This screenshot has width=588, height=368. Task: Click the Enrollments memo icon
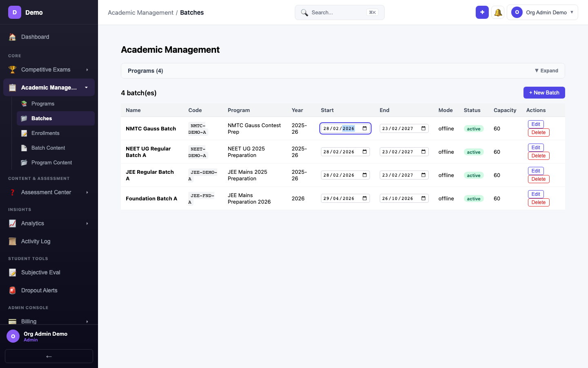(24, 133)
